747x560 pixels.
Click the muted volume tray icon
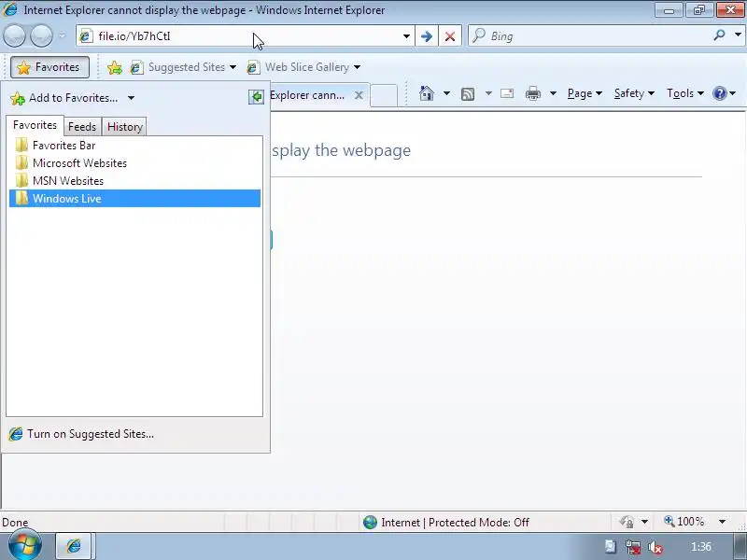pyautogui.click(x=655, y=548)
